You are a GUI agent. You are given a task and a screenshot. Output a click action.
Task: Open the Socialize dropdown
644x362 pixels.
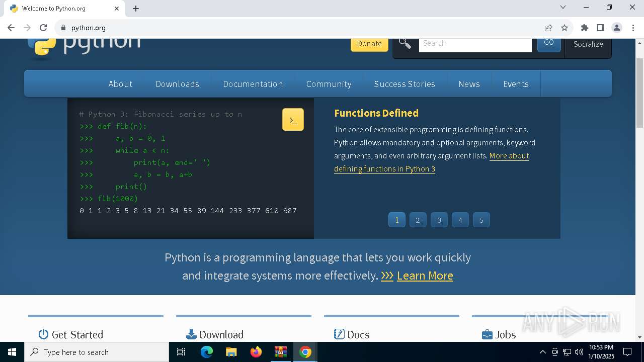tap(588, 44)
